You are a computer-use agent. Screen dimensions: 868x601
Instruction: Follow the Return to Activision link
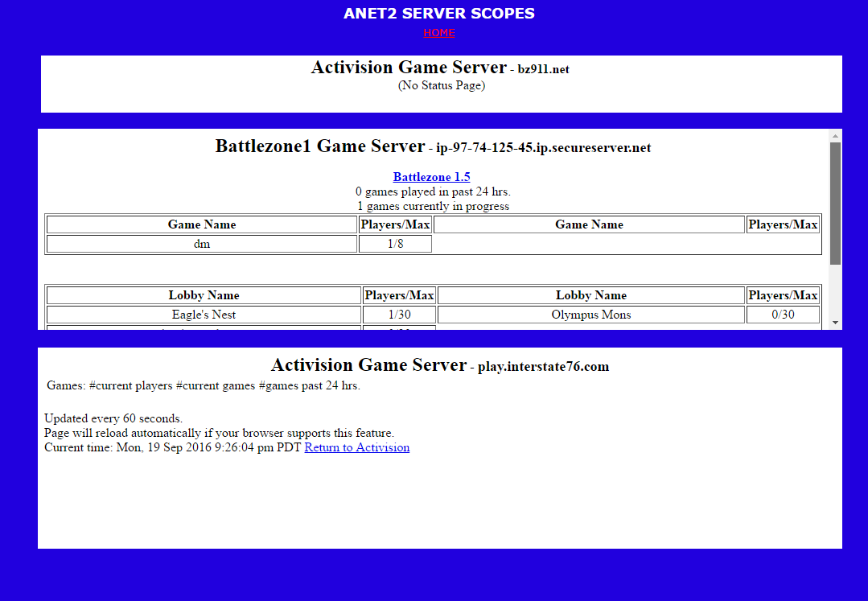coord(357,447)
